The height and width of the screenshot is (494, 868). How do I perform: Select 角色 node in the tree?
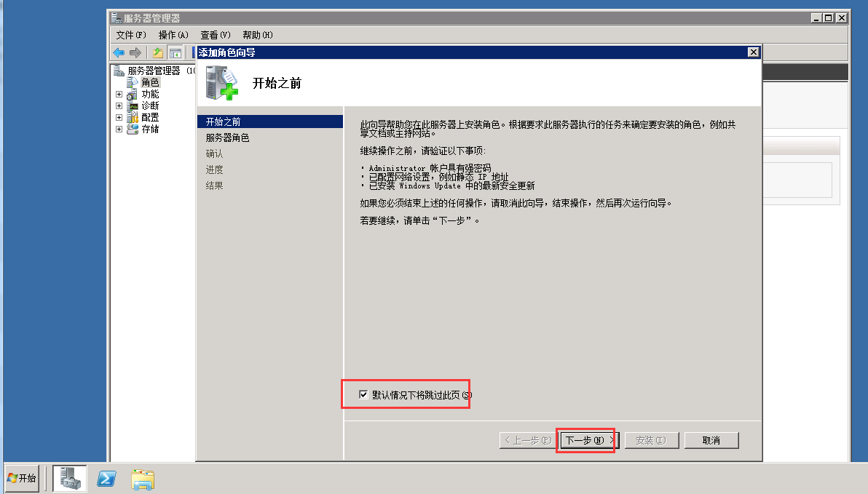[x=149, y=82]
